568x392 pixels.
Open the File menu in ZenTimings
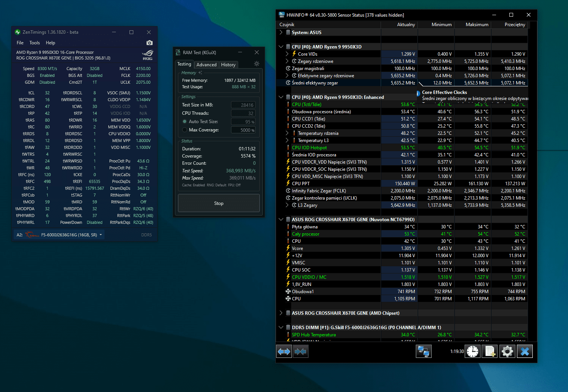tap(20, 43)
